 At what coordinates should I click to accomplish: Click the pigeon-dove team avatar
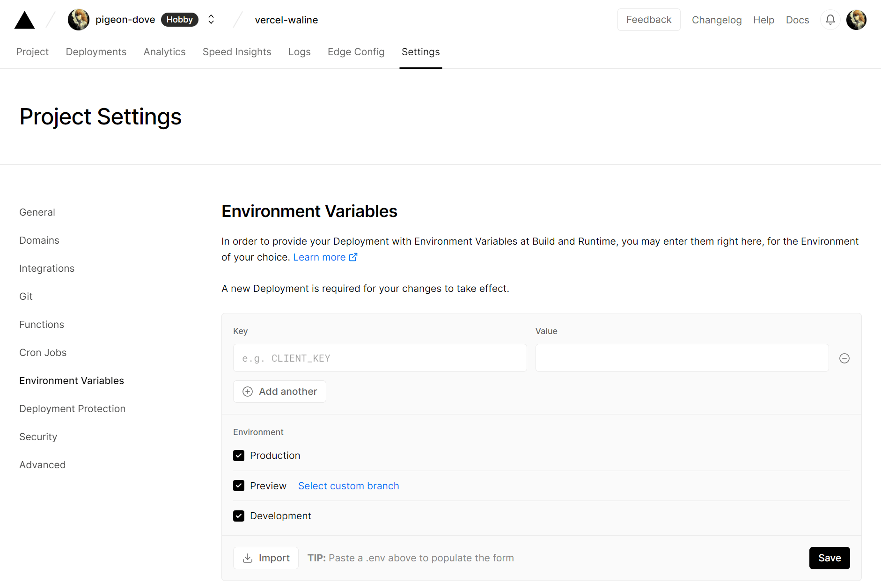[x=79, y=20]
